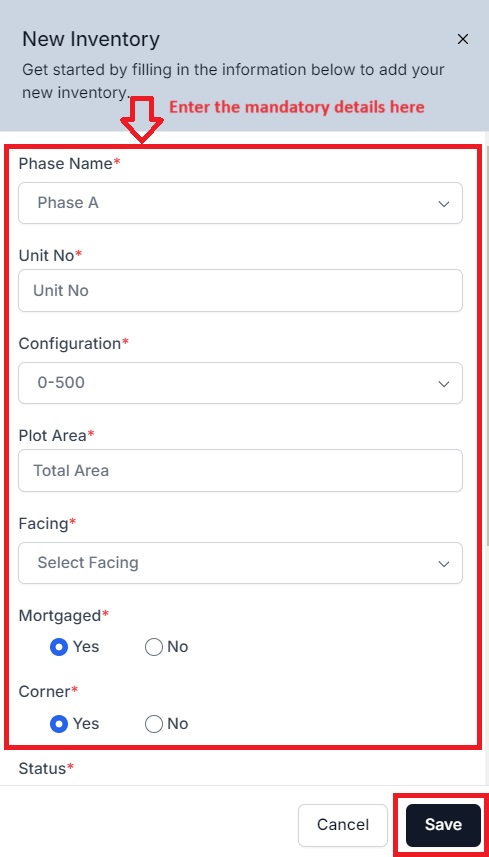489x857 pixels.
Task: Open the Phase Name dropdown
Action: (x=240, y=203)
